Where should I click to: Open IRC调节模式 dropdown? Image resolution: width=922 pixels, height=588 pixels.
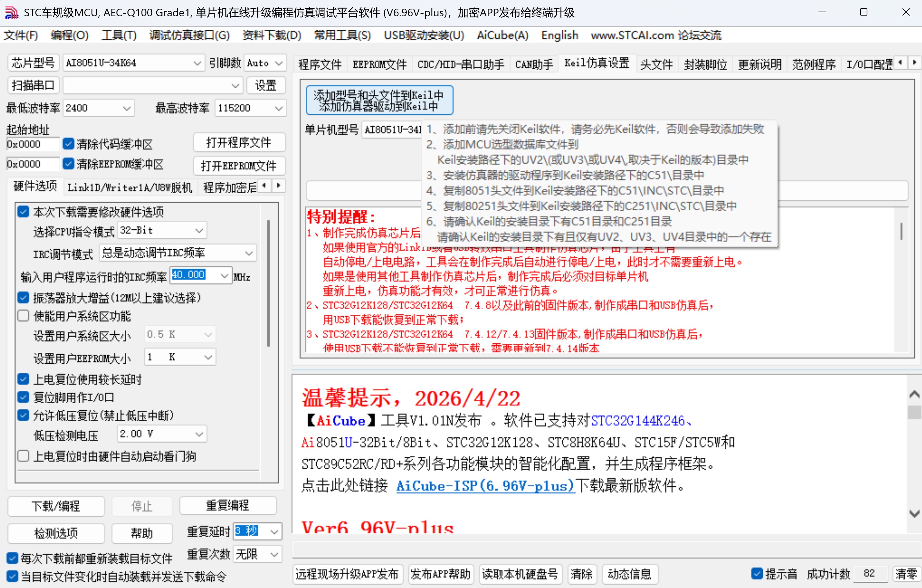coord(178,253)
